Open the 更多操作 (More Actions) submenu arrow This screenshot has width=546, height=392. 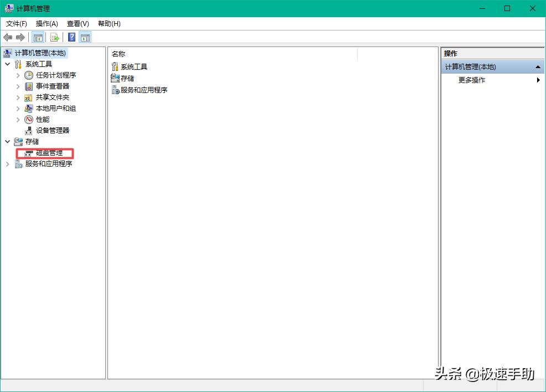coord(537,80)
